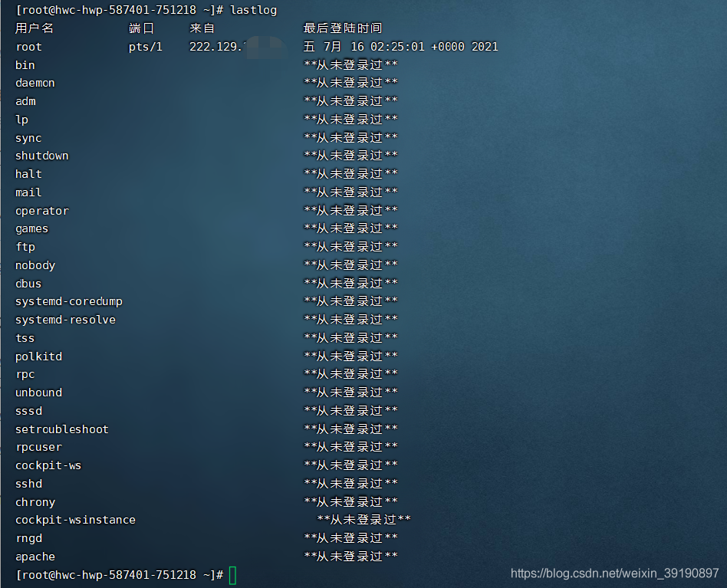Click the 'daemon' username row
The height and width of the screenshot is (588, 727).
click(x=35, y=83)
